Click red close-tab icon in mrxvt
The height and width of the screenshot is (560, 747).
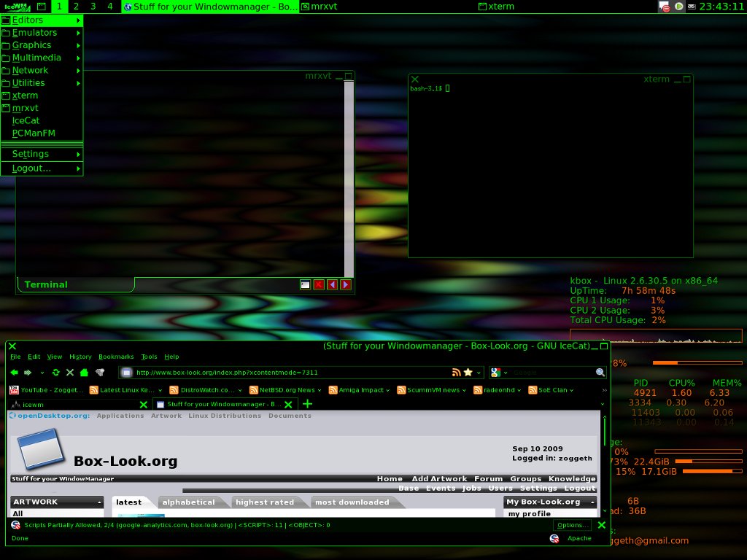[319, 285]
